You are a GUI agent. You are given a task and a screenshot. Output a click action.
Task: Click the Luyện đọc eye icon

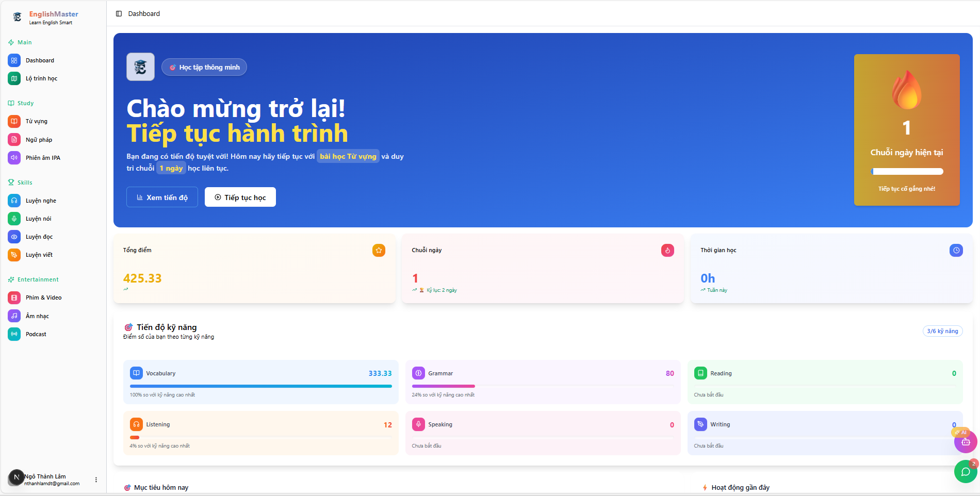tap(14, 237)
